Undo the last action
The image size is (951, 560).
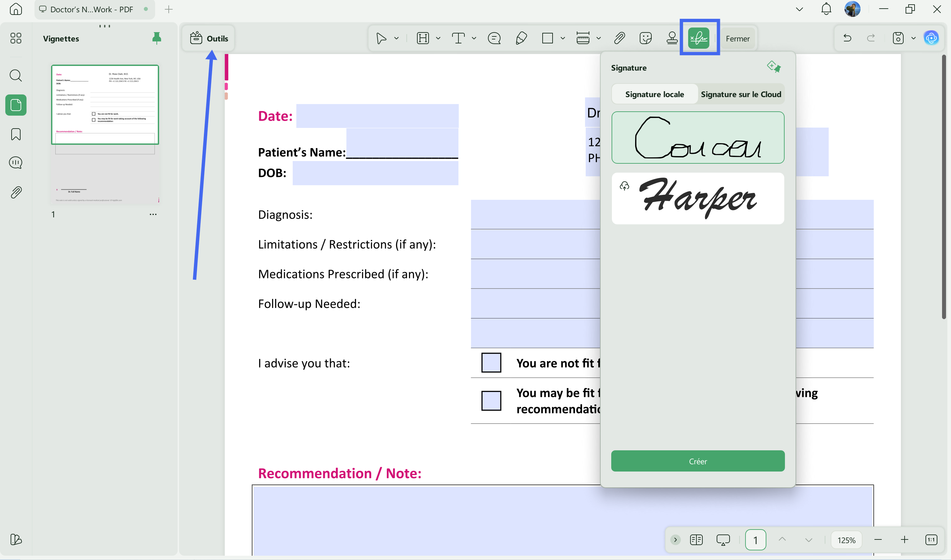(x=847, y=38)
